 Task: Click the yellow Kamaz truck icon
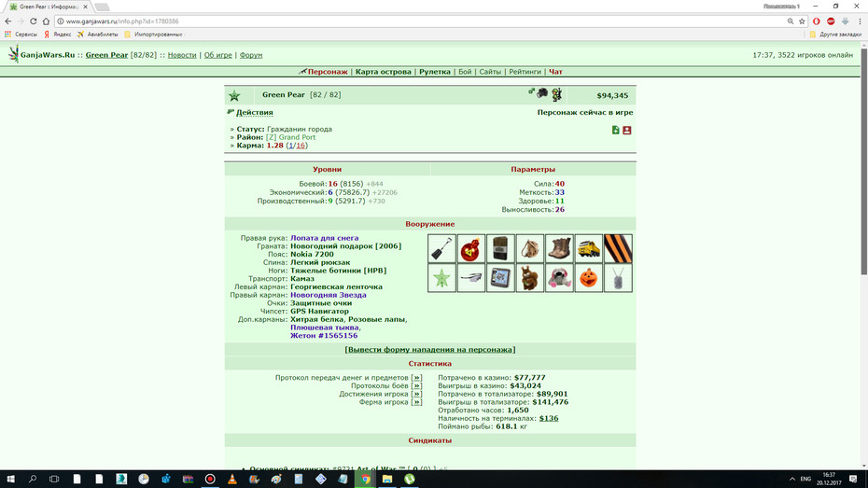pos(588,248)
